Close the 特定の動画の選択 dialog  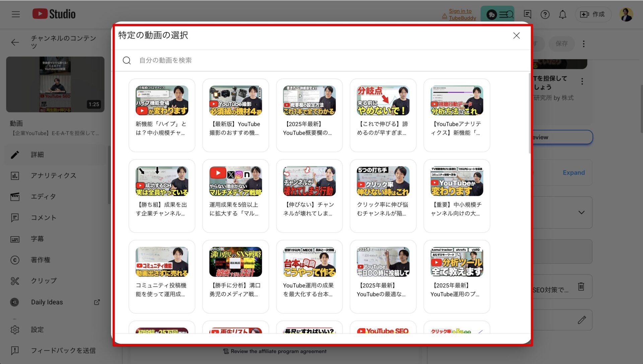tap(516, 35)
